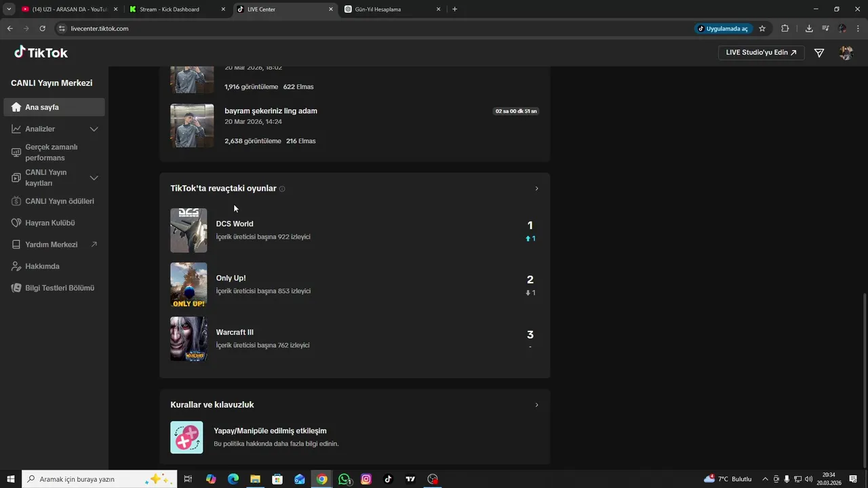Click the Only Up! title
This screenshot has width=868, height=488.
[x=231, y=278]
